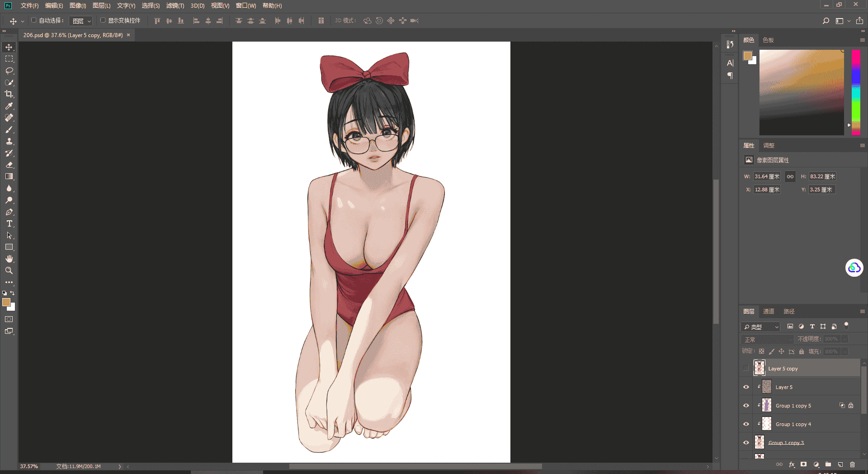Select the Hand tool

point(9,259)
